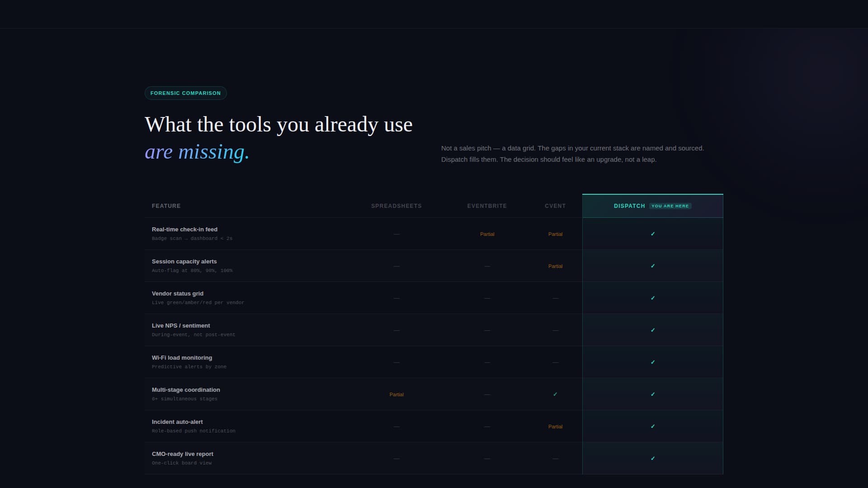Click the 'During-event, not post-event' subtitle

(x=193, y=335)
